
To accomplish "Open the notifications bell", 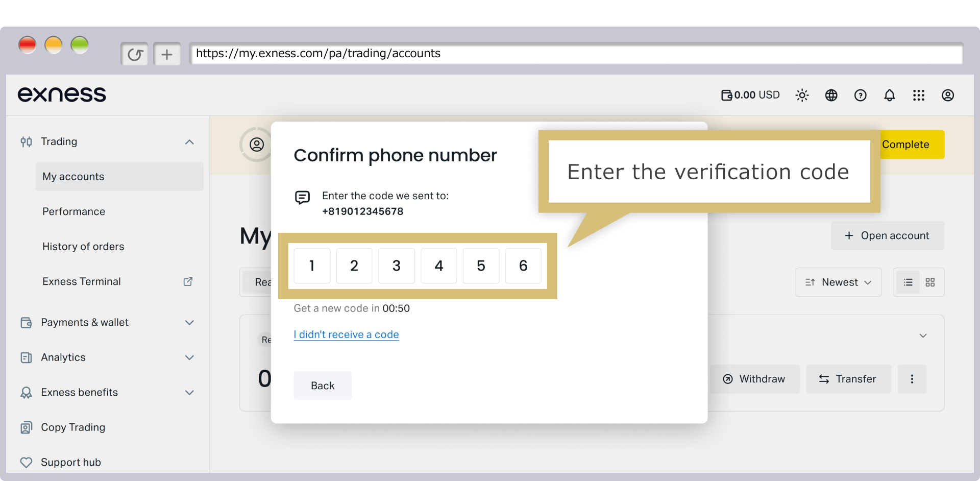I will point(889,95).
